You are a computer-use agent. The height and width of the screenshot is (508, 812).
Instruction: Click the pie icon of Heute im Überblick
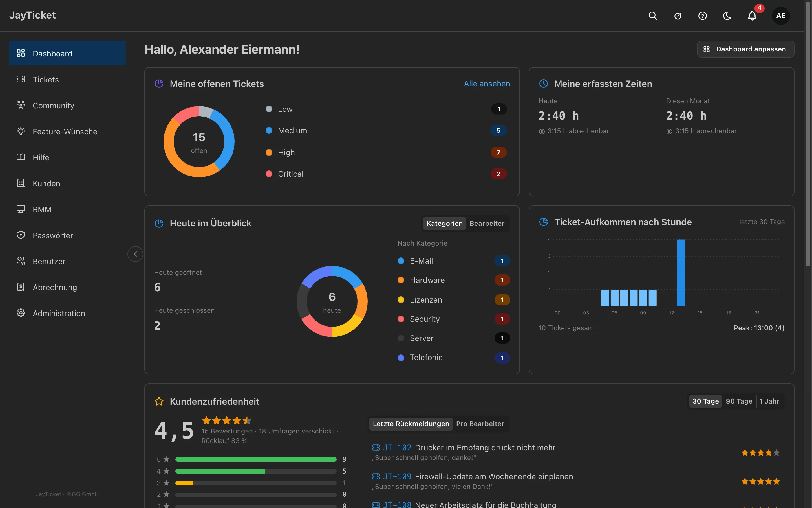pos(159,223)
